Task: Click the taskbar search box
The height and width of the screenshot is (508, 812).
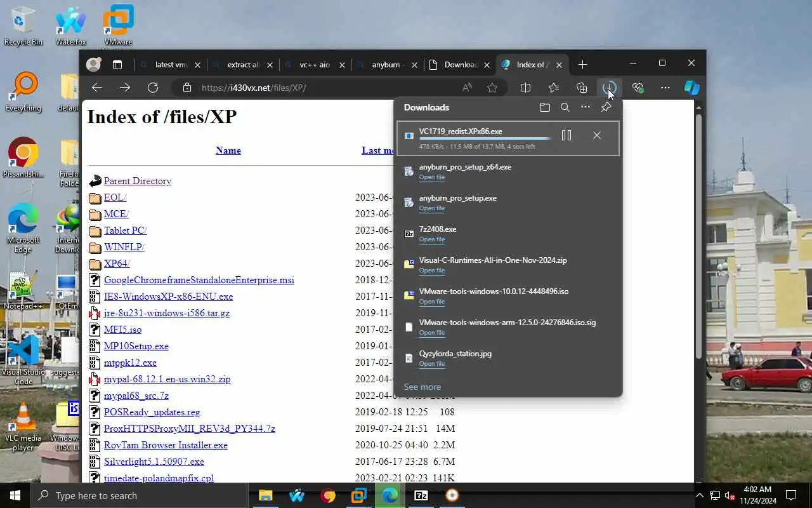Action: [139, 495]
